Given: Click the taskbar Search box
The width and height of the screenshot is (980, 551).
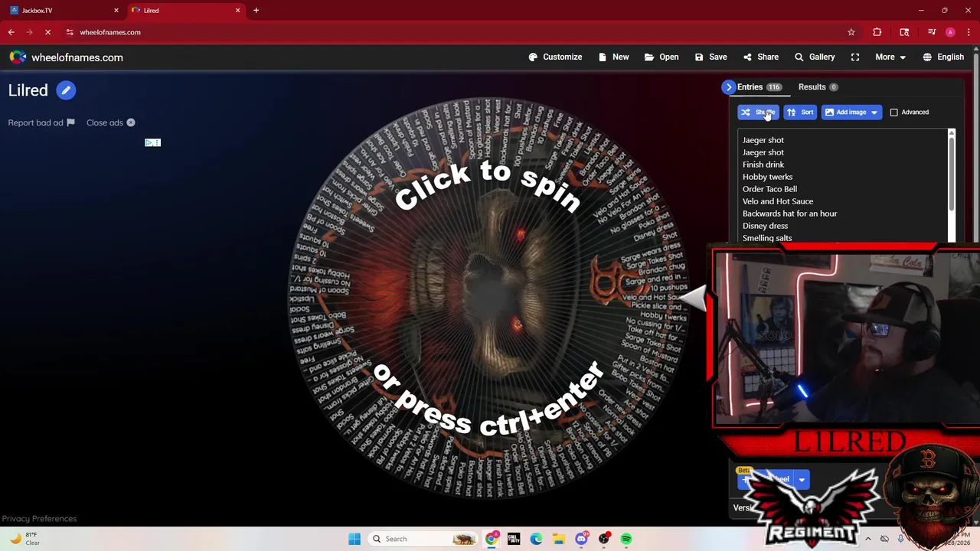Looking at the screenshot, I should click(x=424, y=539).
